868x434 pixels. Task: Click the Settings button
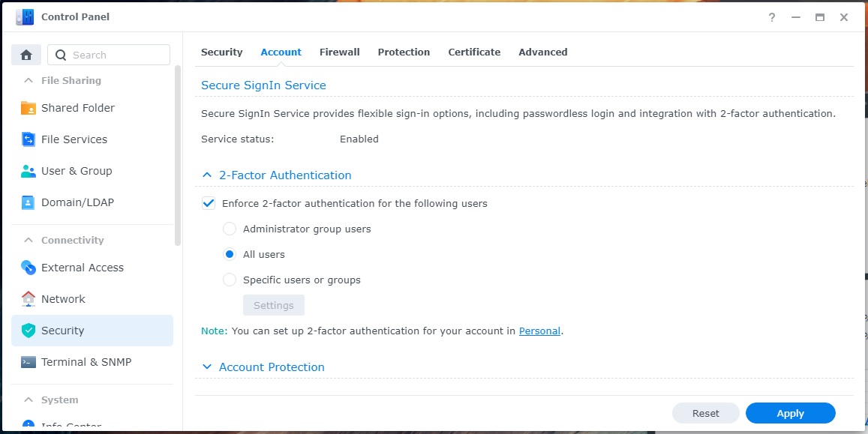tap(274, 305)
